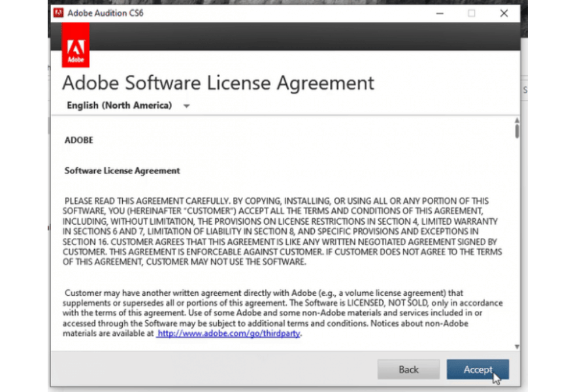The height and width of the screenshot is (392, 588).
Task: Click the paragraph starting 'Customer may have another'
Action: click(x=282, y=313)
